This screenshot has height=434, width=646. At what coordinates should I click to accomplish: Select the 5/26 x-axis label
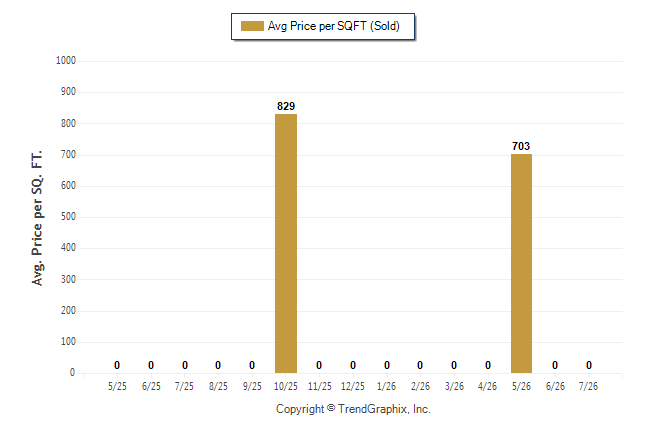(521, 386)
